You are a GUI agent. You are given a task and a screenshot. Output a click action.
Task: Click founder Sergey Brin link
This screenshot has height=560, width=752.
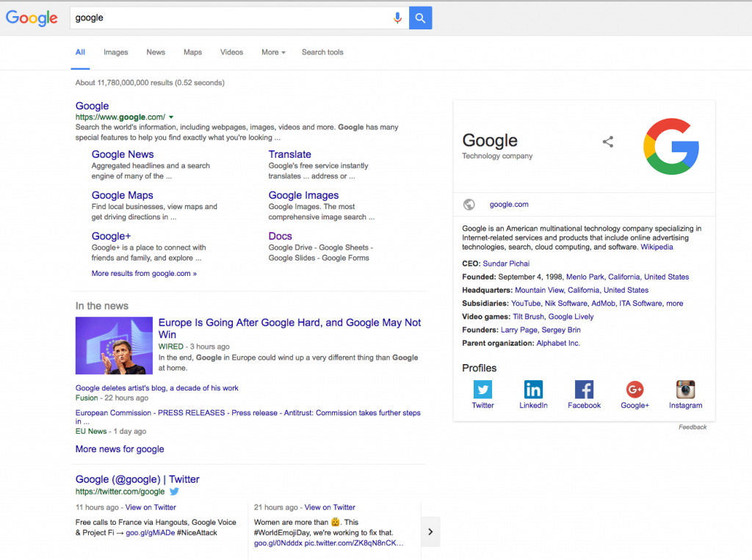click(561, 330)
